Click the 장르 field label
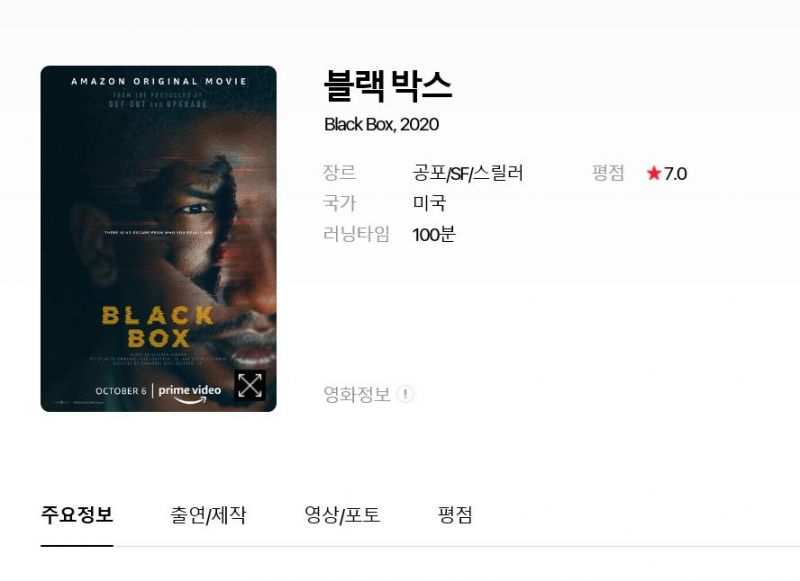 (340, 172)
